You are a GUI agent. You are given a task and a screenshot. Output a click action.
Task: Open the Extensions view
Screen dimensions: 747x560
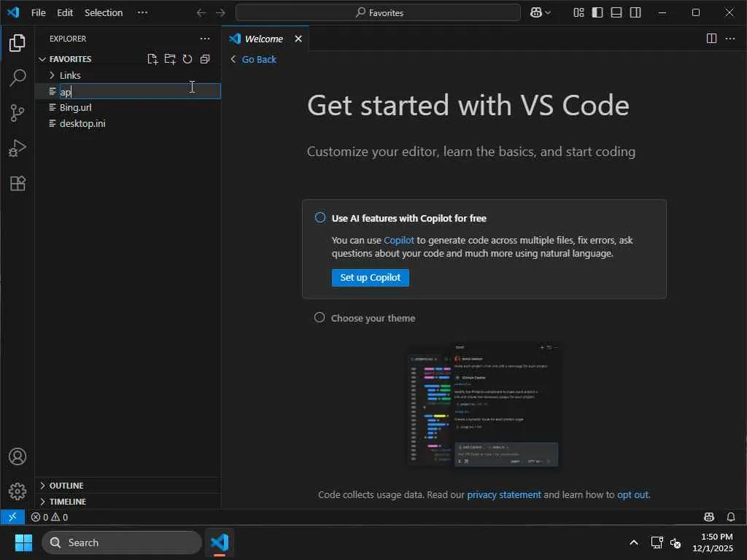tap(18, 183)
